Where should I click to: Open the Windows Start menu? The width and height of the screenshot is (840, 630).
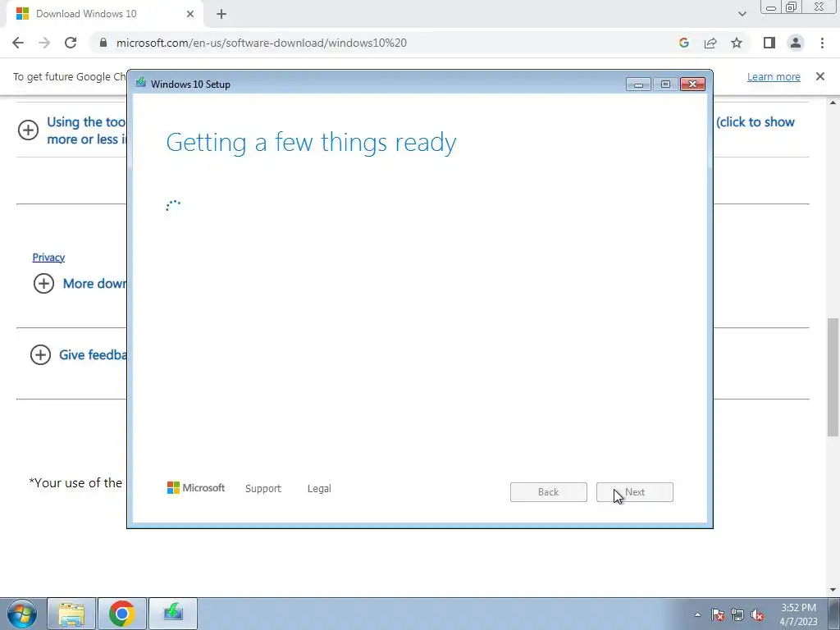[21, 614]
